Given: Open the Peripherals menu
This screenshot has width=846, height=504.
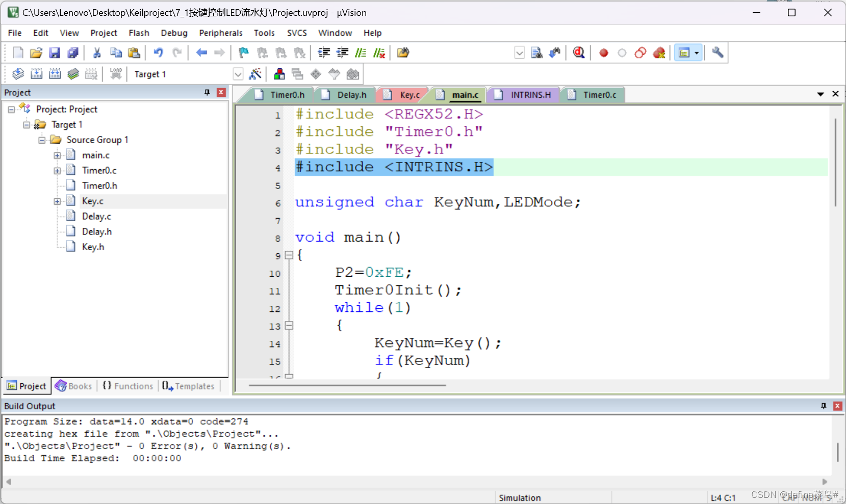Looking at the screenshot, I should pos(221,33).
